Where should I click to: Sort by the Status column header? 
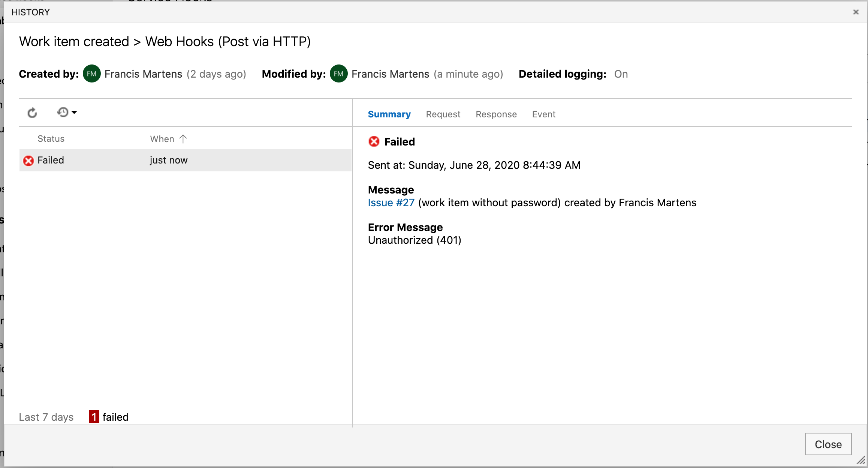[51, 139]
